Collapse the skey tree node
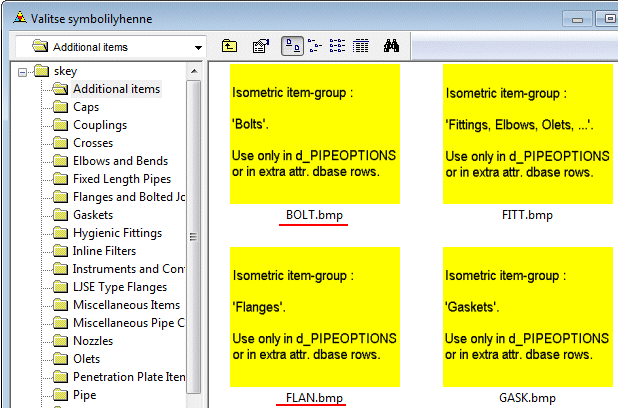The height and width of the screenshot is (408, 618). [21, 71]
